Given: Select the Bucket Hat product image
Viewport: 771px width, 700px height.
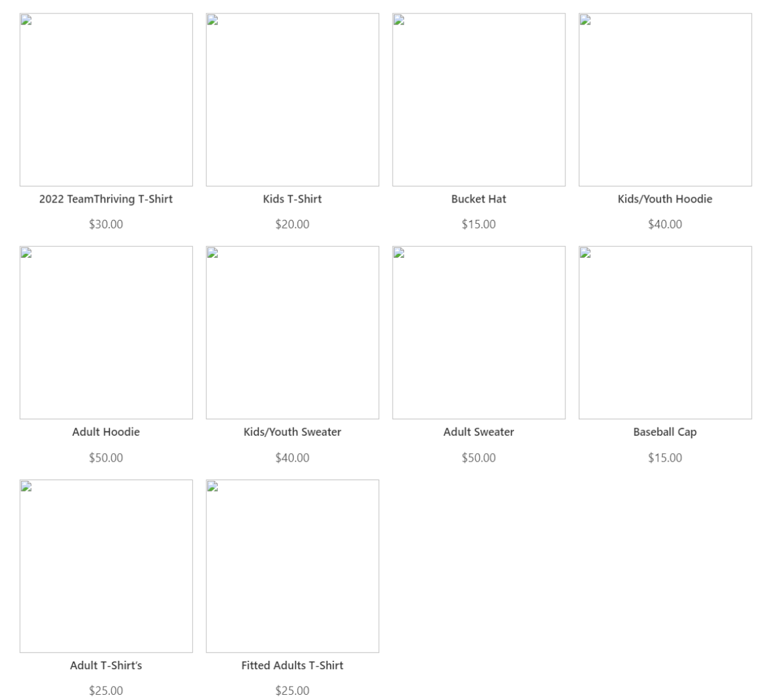Looking at the screenshot, I should (479, 100).
